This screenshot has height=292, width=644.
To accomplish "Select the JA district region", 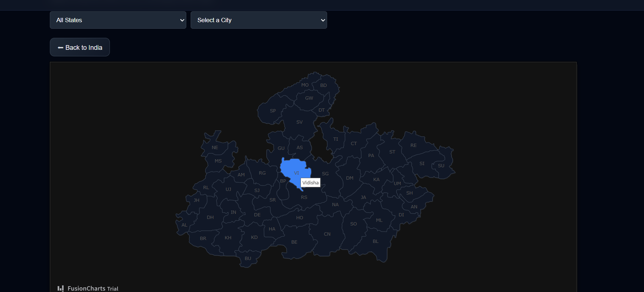I will [x=363, y=197].
